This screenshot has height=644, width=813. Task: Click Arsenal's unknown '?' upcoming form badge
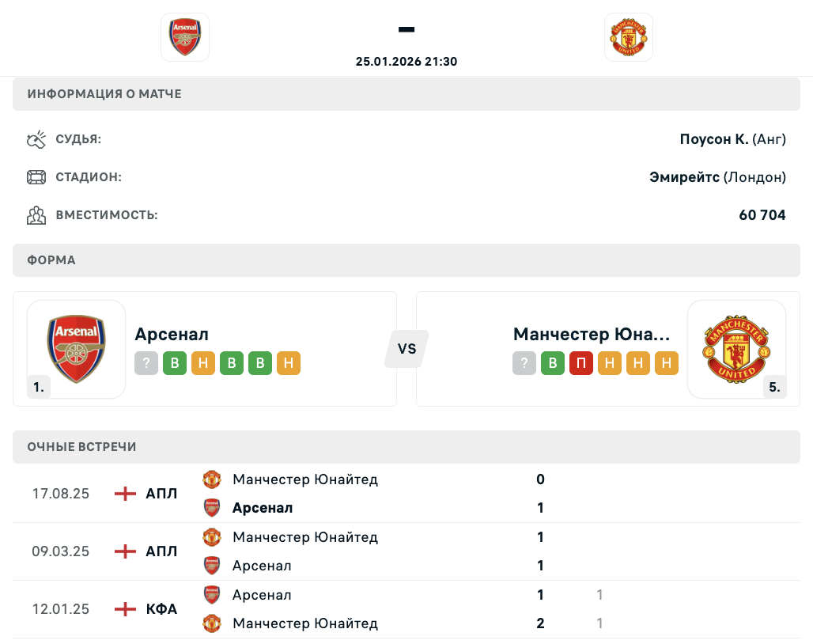click(x=146, y=363)
